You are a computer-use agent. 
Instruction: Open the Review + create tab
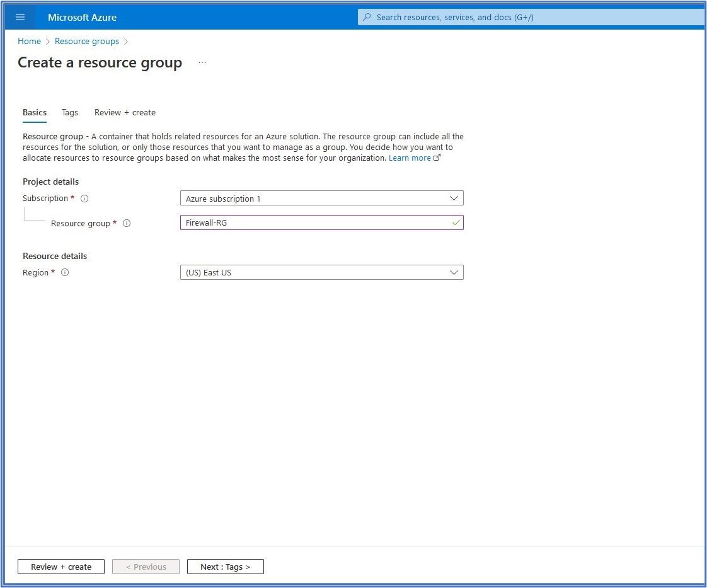pos(125,112)
